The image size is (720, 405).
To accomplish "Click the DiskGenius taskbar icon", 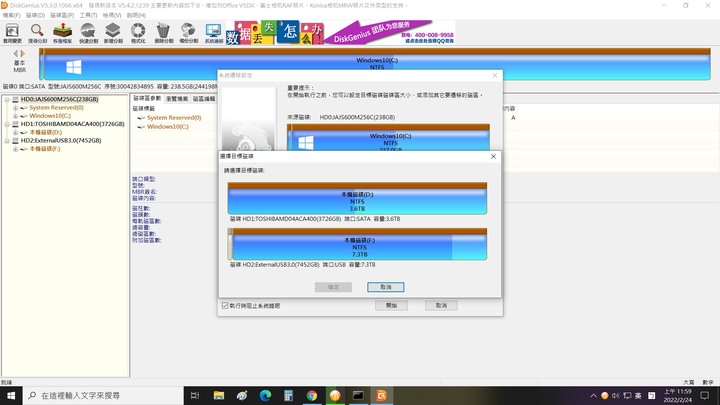I will [382, 395].
